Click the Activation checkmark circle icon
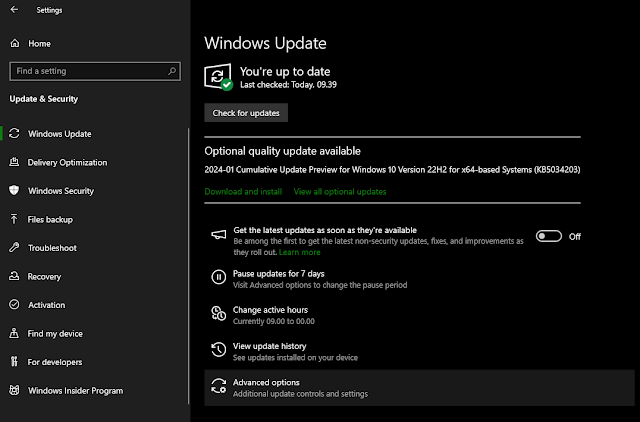 pos(14,305)
